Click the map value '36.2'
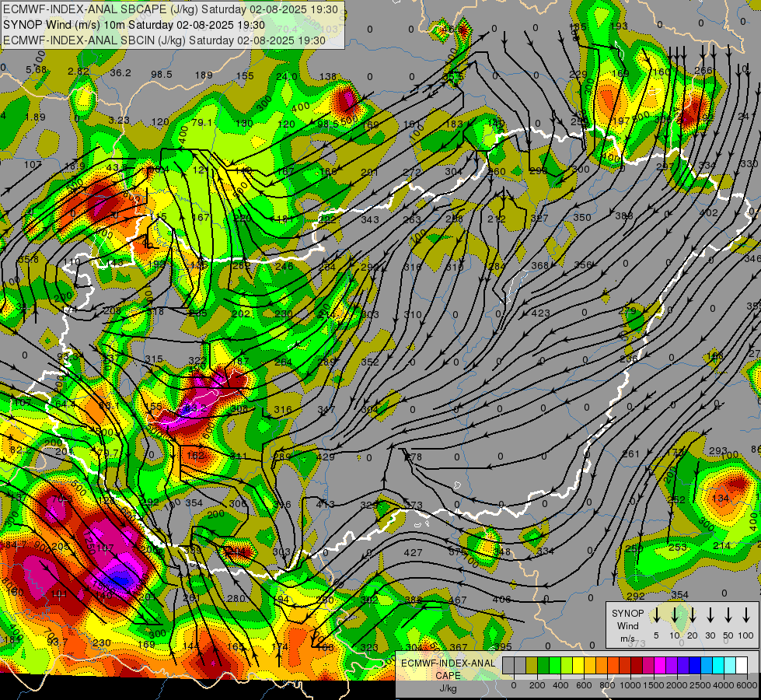The width and height of the screenshot is (761, 700). point(120,72)
